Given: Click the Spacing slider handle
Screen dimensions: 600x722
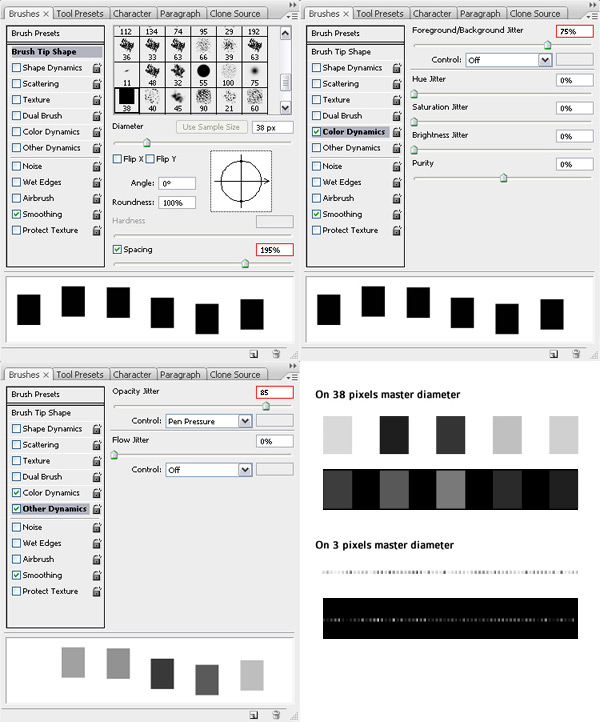Looking at the screenshot, I should 245,264.
